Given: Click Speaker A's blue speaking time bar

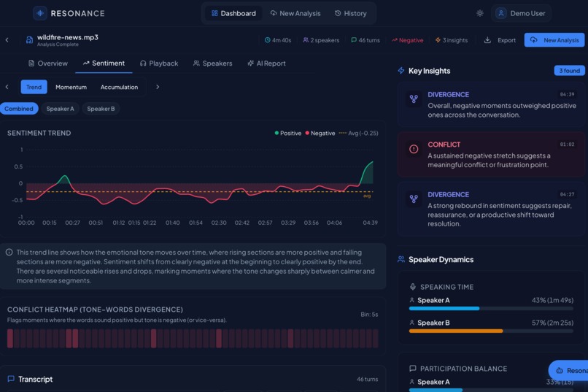Looking at the screenshot, I should (444, 309).
